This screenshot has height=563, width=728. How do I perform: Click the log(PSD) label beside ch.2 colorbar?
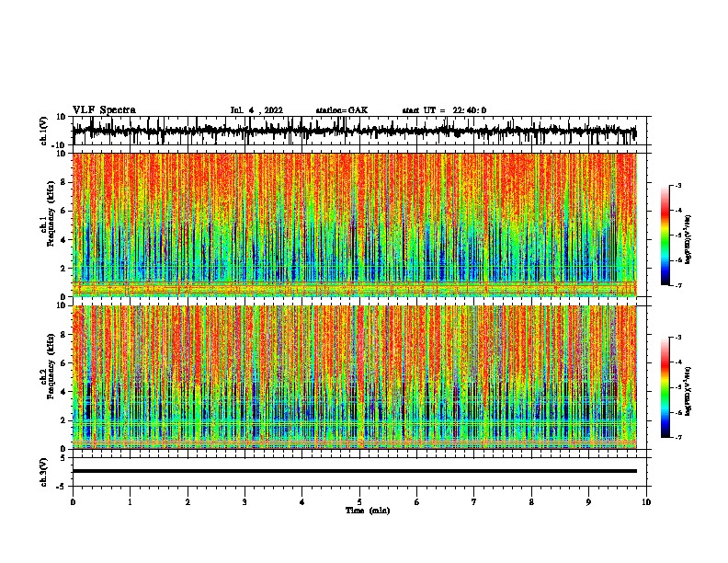[x=688, y=391]
